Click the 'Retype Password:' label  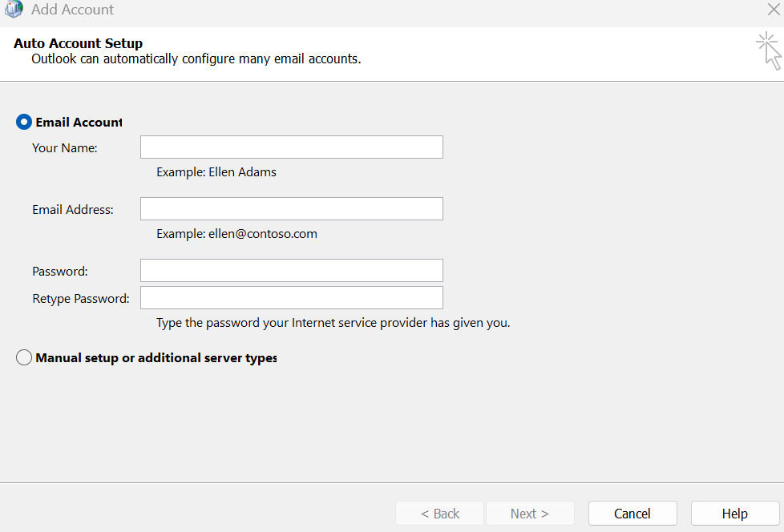coord(80,299)
